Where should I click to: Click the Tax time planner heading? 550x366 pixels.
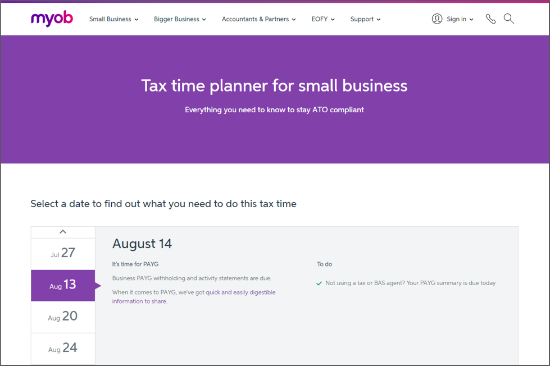click(x=274, y=86)
